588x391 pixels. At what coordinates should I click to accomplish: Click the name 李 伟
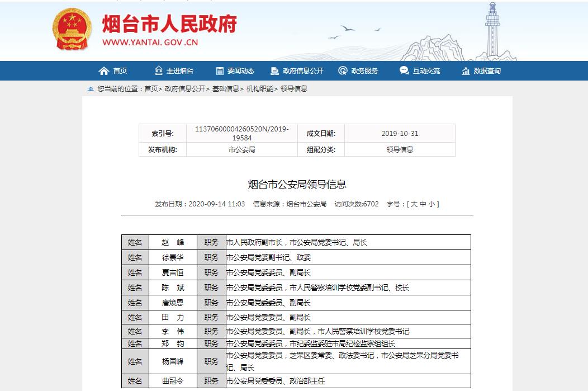pyautogui.click(x=173, y=331)
